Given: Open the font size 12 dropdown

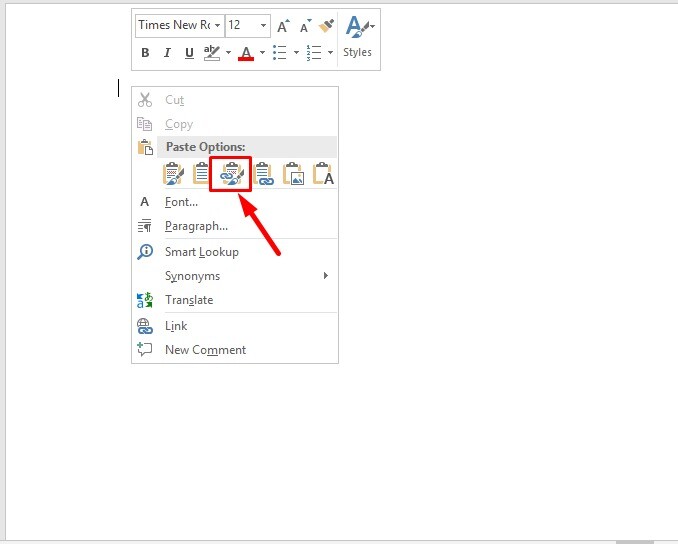Looking at the screenshot, I should [263, 26].
